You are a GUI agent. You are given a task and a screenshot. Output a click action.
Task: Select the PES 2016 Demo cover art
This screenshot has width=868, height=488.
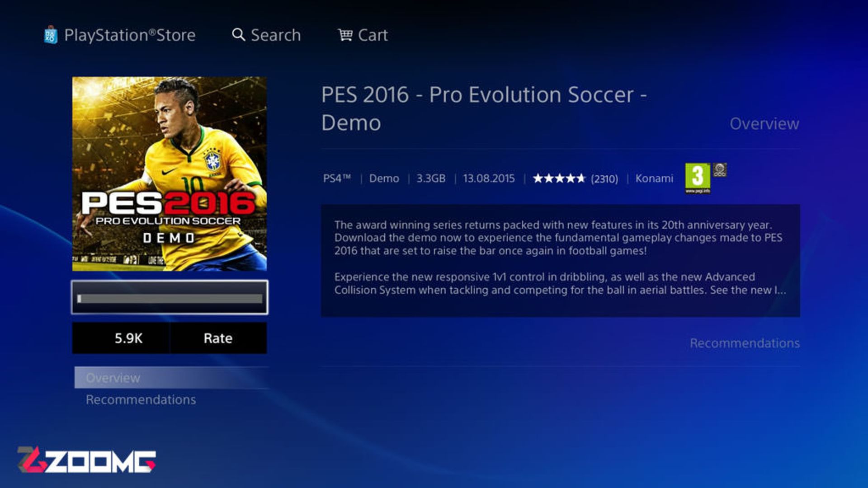point(170,174)
